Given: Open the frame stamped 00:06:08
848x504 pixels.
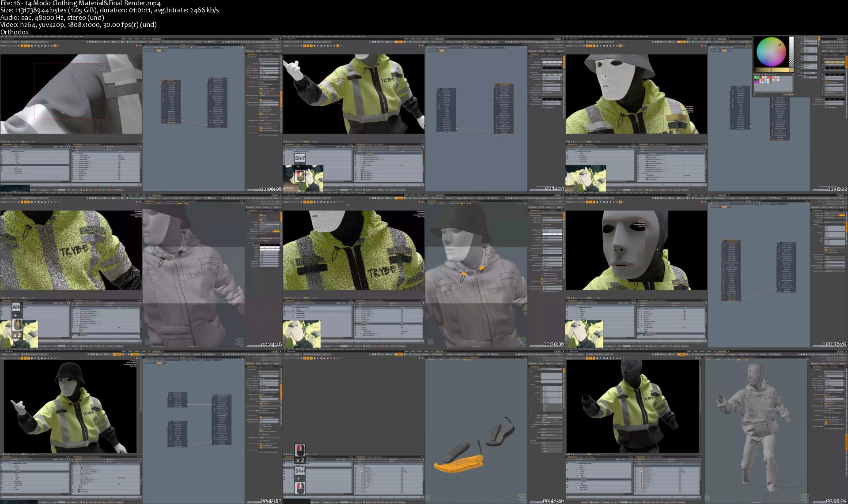Looking at the screenshot, I should pos(141,114).
